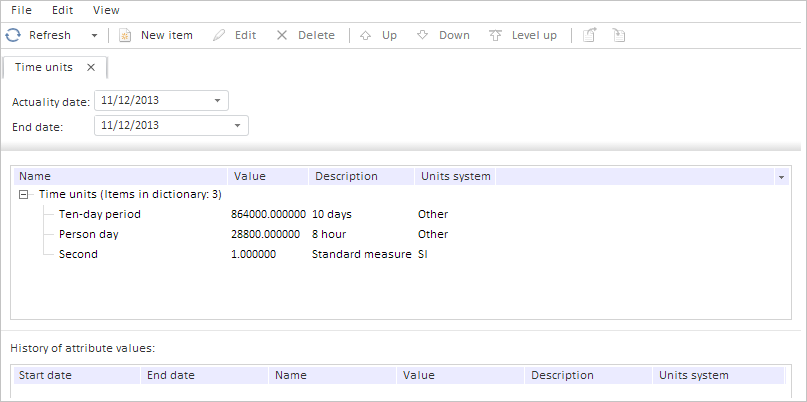
Task: Click the Edit pencil toolbar button
Action: [219, 35]
